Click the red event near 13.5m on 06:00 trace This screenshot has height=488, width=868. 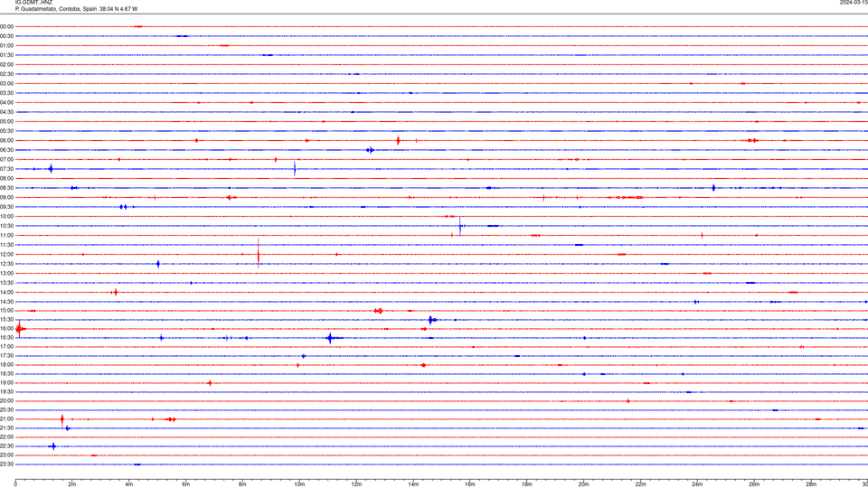[398, 141]
